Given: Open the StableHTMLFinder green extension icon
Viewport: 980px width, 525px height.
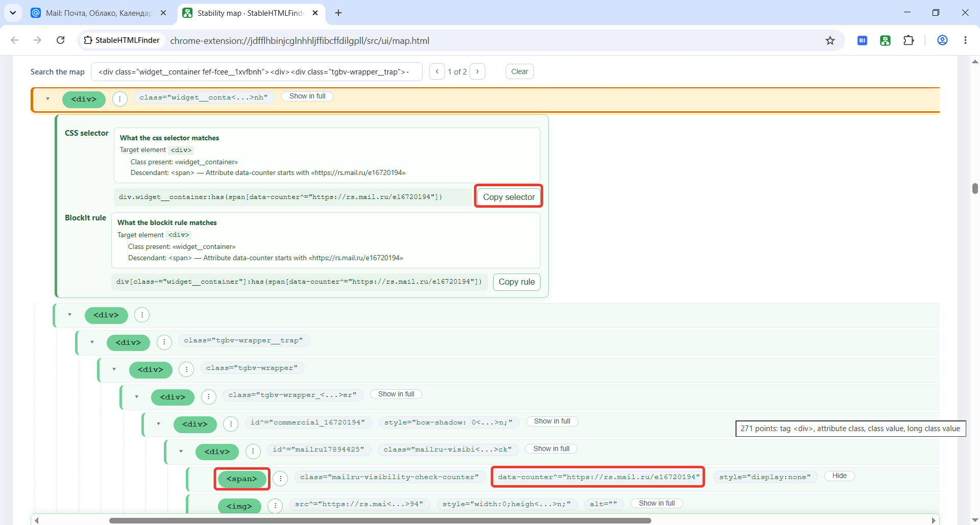Looking at the screenshot, I should point(885,40).
